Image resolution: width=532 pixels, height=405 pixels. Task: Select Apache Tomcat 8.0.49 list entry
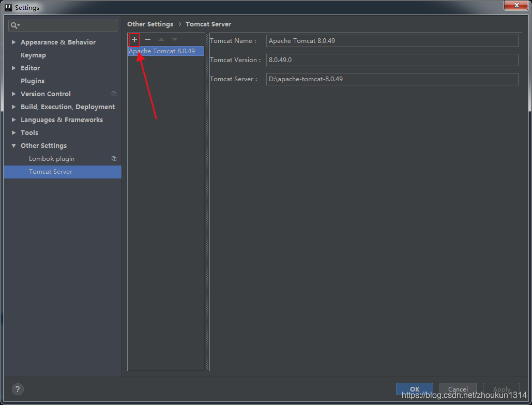point(166,51)
